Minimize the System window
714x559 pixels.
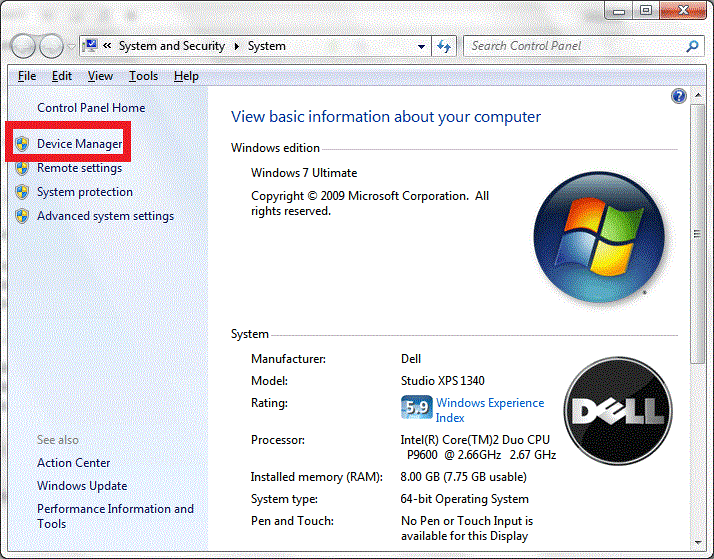click(x=618, y=10)
